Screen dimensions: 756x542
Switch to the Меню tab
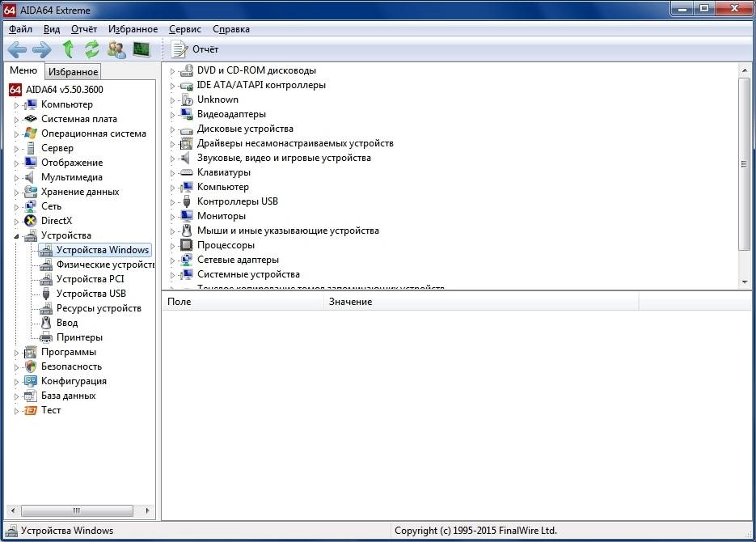(23, 70)
